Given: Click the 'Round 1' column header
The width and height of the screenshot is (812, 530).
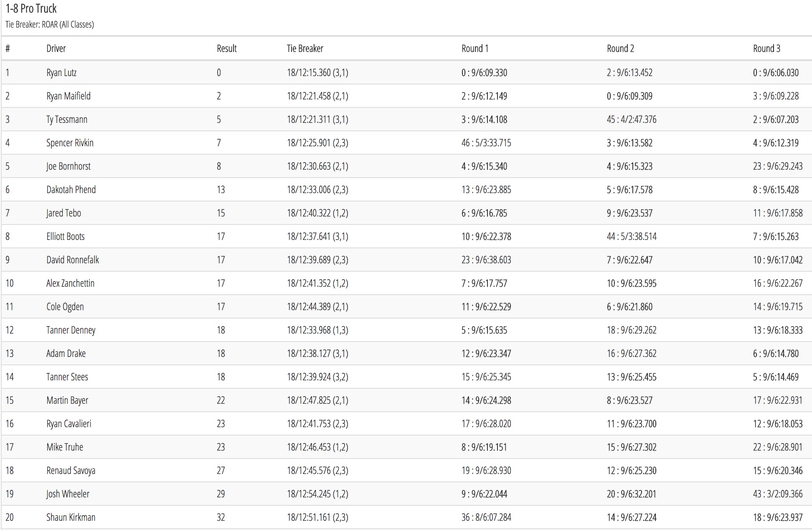Looking at the screenshot, I should click(475, 48).
